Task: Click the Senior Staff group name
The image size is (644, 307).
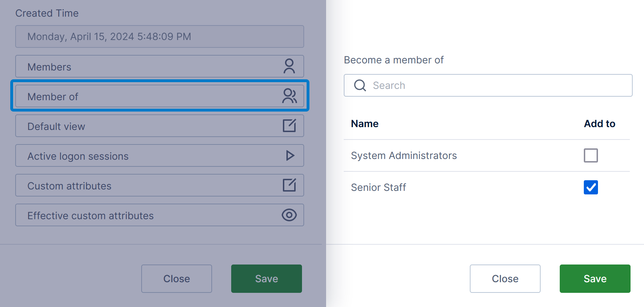Action: coord(378,187)
